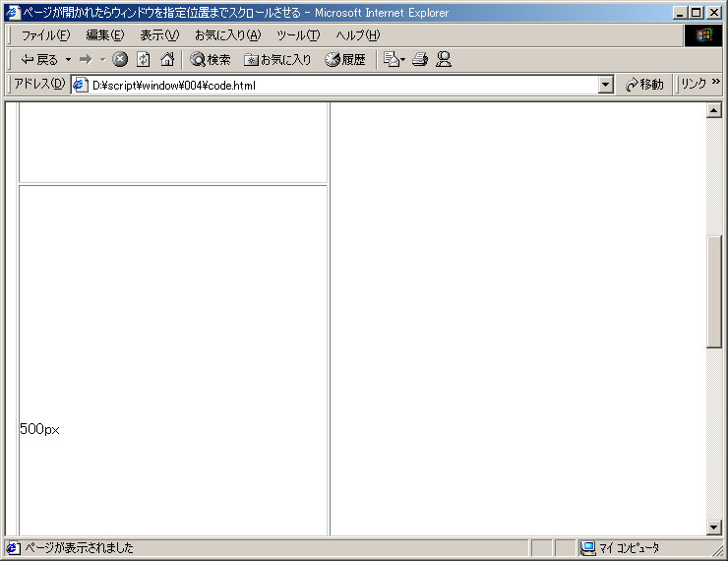Screen dimensions: 728x561
Task: Click the IE icon in title bar
Action: pyautogui.click(x=13, y=13)
